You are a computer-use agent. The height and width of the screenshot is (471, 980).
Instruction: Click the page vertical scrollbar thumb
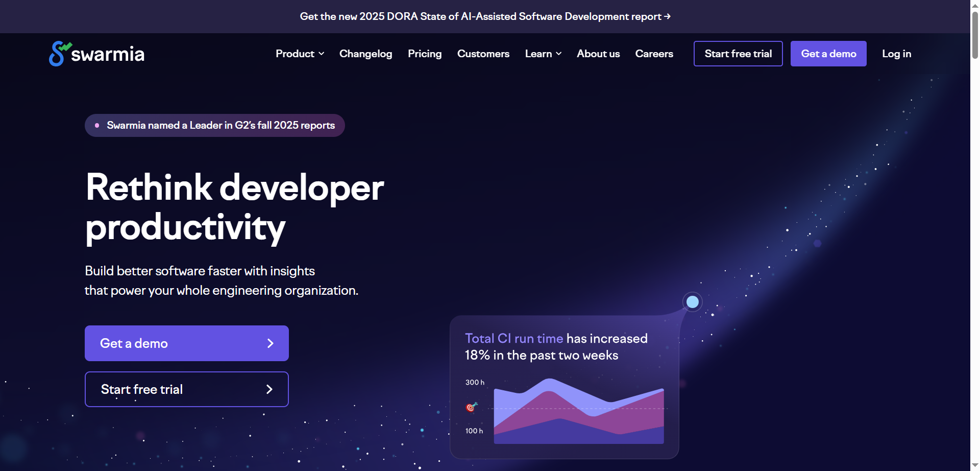pyautogui.click(x=975, y=34)
